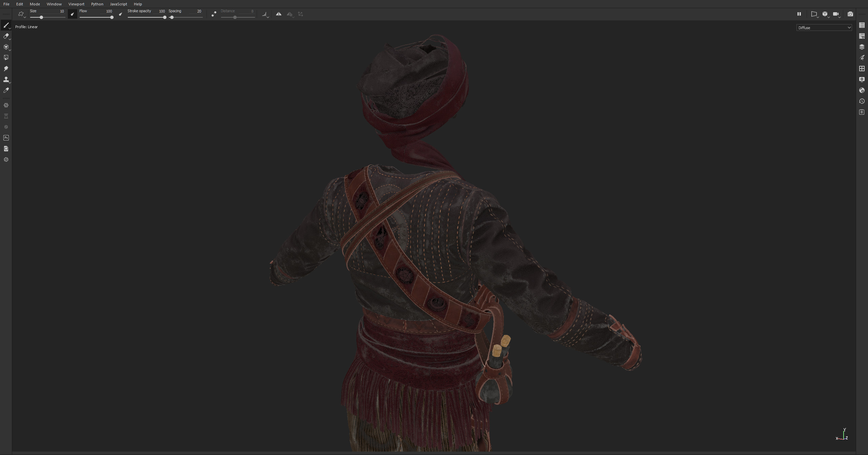Toggle pen pressure for Flow

tap(120, 14)
